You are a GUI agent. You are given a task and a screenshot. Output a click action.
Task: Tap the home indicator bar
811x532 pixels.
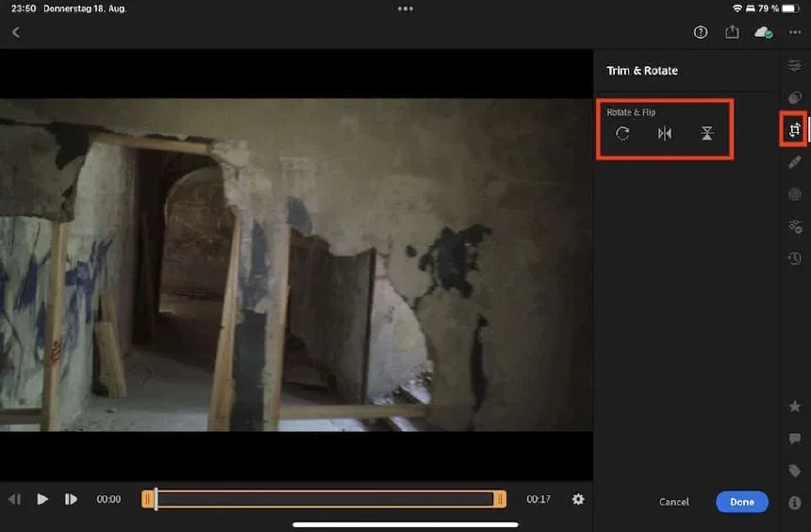pyautogui.click(x=405, y=524)
